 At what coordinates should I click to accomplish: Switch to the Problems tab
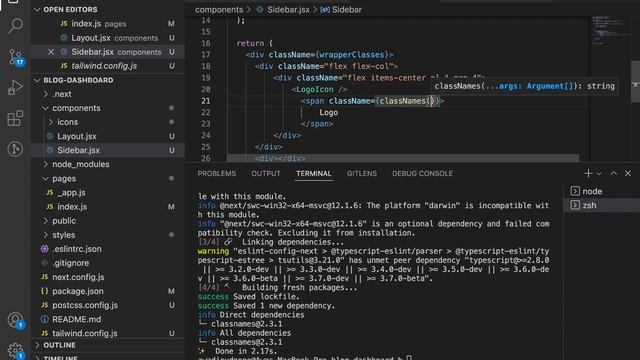point(217,173)
